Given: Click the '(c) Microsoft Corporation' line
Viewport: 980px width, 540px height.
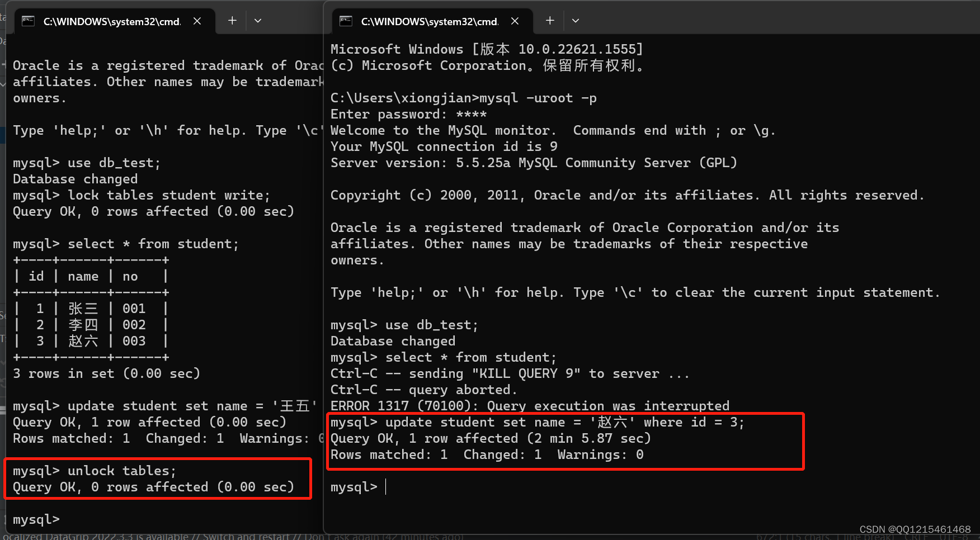Looking at the screenshot, I should coord(487,65).
